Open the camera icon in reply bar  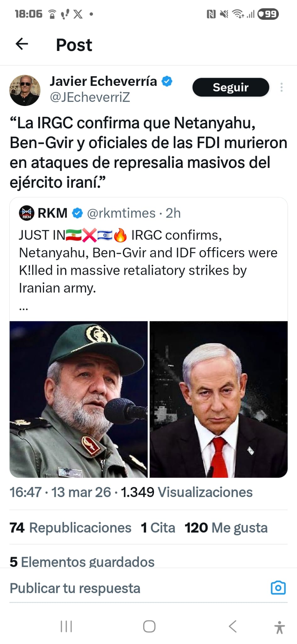(278, 588)
